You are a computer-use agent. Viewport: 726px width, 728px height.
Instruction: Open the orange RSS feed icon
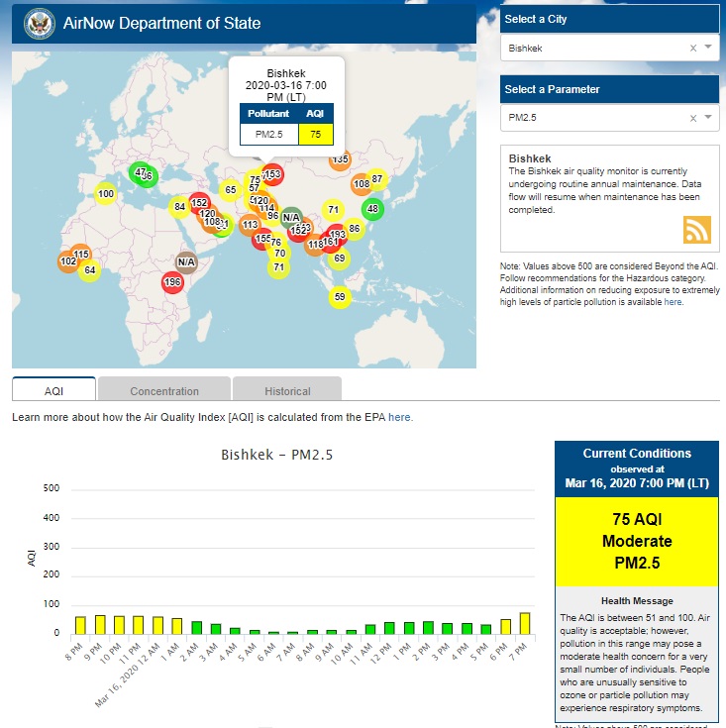click(697, 229)
